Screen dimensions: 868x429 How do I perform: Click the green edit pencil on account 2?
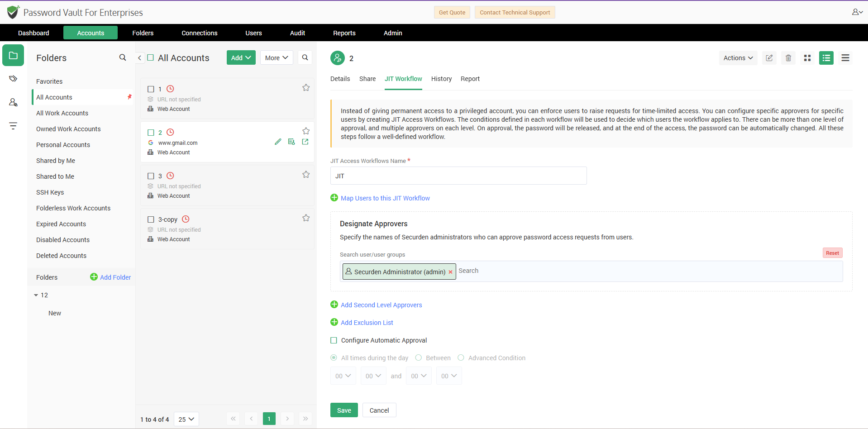click(278, 142)
